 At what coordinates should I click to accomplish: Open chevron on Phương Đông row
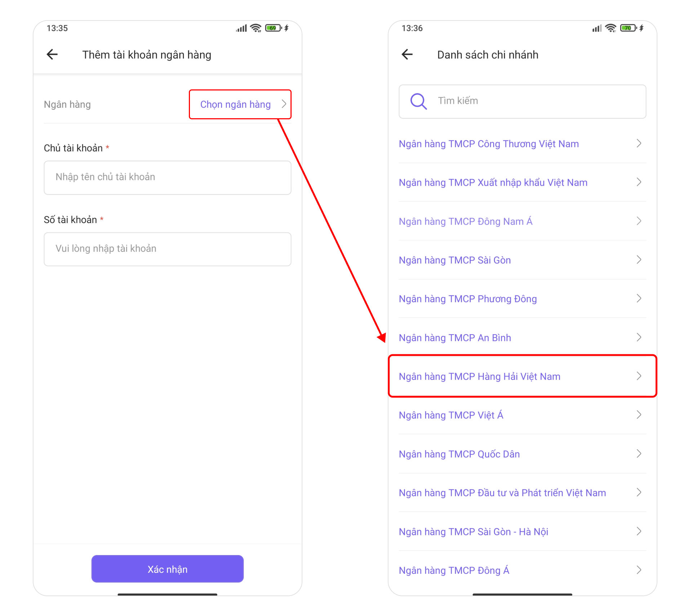click(639, 298)
